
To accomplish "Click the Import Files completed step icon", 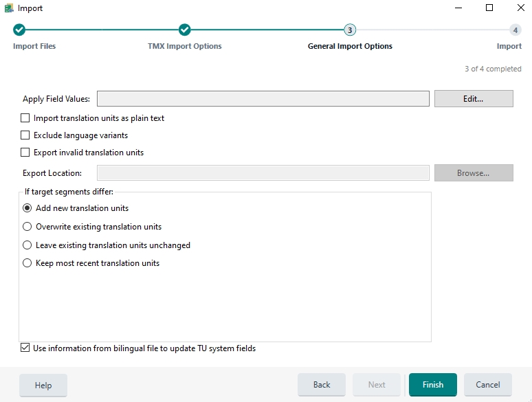I will coord(19,30).
